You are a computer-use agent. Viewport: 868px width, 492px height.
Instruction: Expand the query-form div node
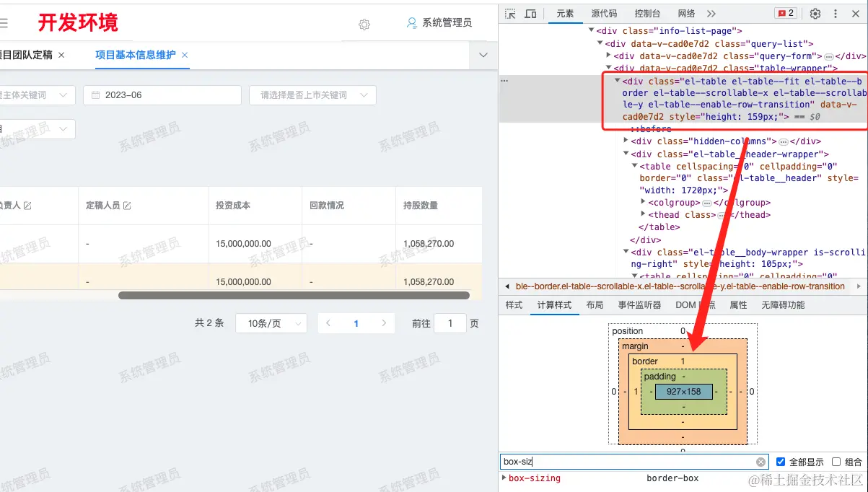[x=609, y=56]
